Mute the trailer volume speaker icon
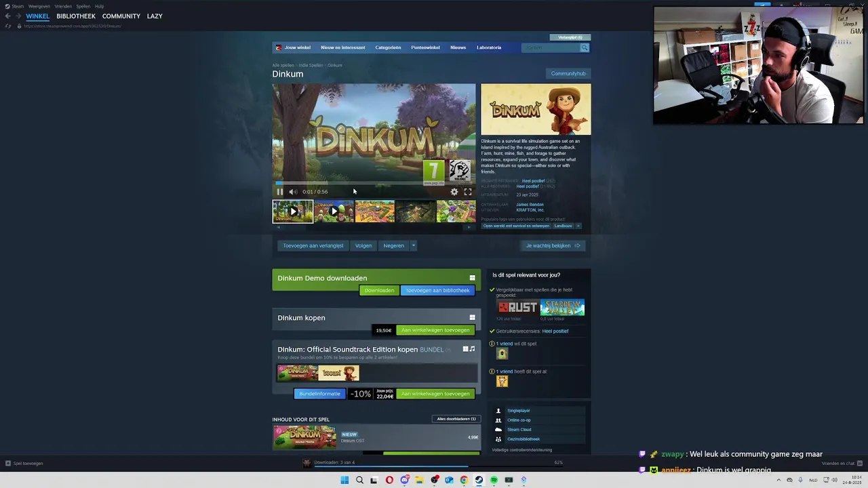The image size is (868, 488). 293,192
